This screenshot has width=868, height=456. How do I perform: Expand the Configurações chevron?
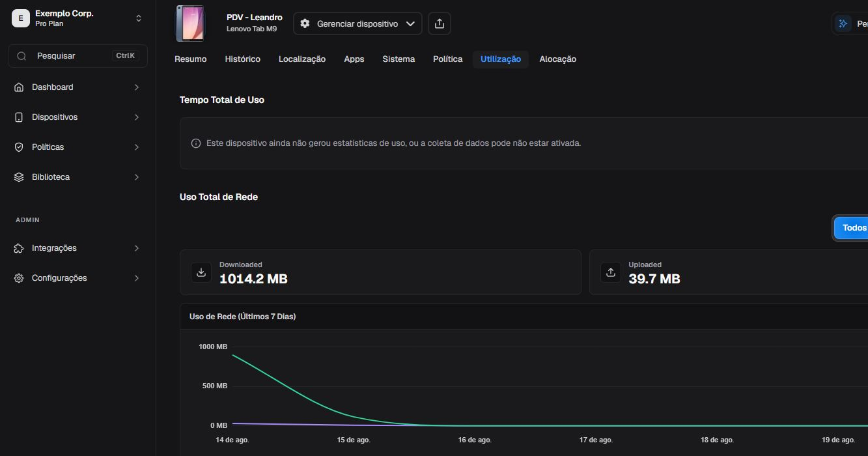(x=137, y=278)
